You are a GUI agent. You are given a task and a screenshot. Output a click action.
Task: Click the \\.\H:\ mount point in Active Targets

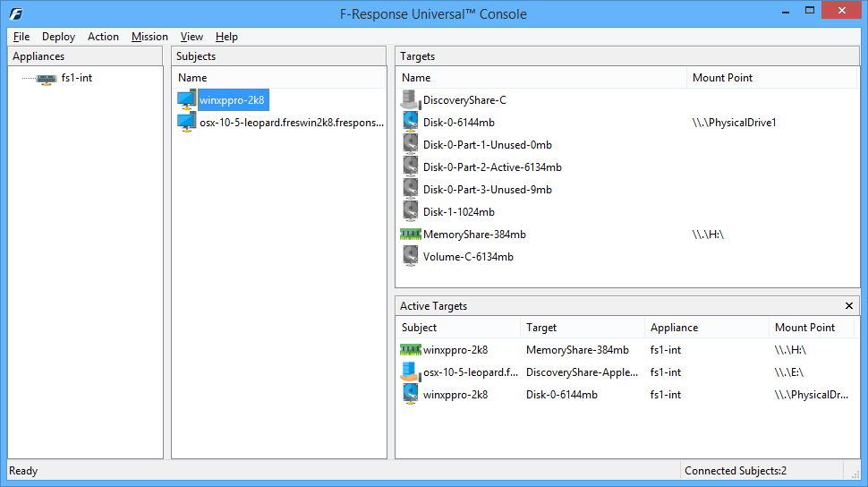790,350
